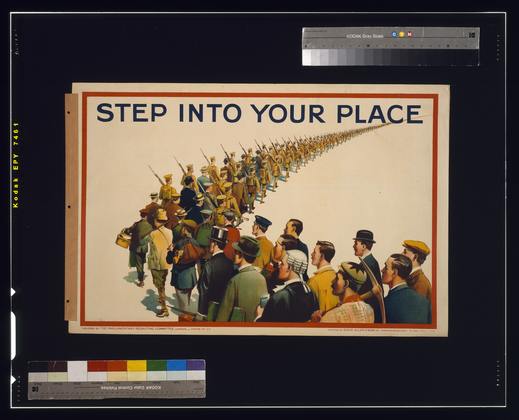Click the 'Kodak EPY 7461' film edge marking
Screen dimensions: 519x420
click(x=16, y=165)
